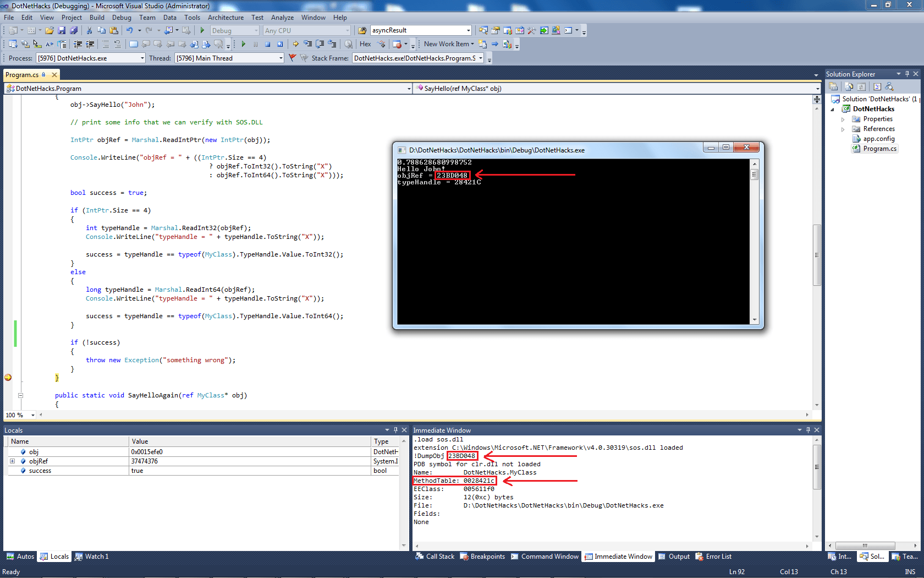Click View Class Diagram icon in Solution Explorer

pos(889,87)
